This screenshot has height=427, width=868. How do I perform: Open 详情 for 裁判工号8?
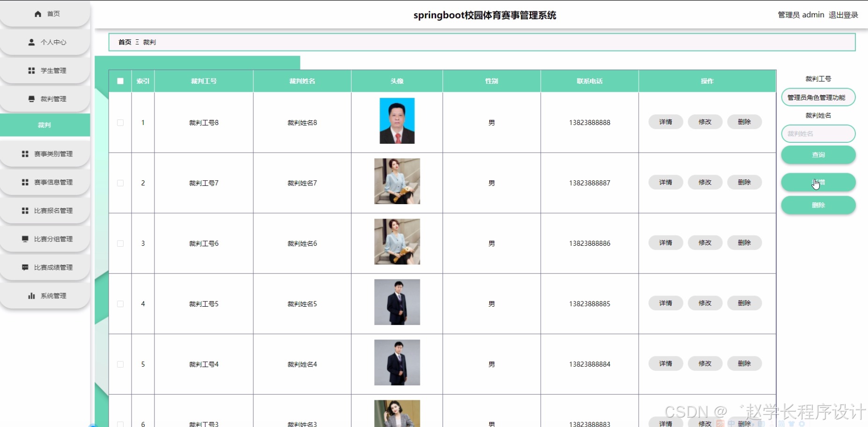[x=666, y=122]
